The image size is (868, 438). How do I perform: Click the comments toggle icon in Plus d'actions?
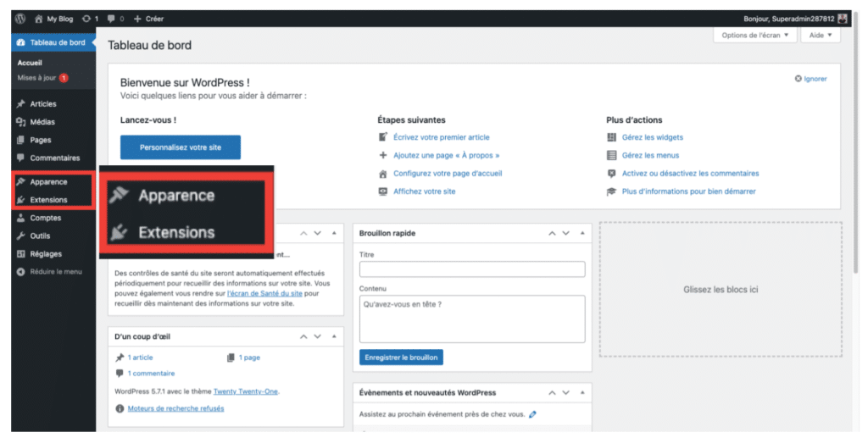point(611,174)
